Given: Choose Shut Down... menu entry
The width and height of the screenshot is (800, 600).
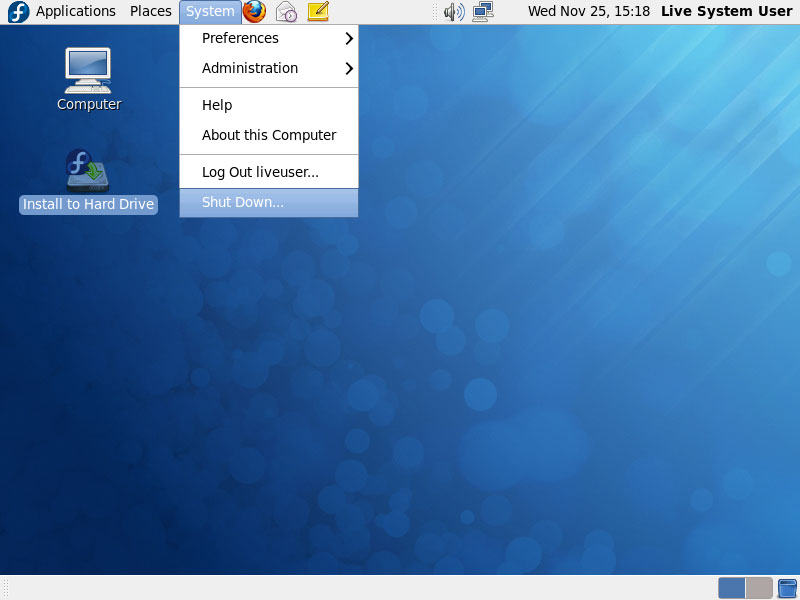Looking at the screenshot, I should point(269,203).
